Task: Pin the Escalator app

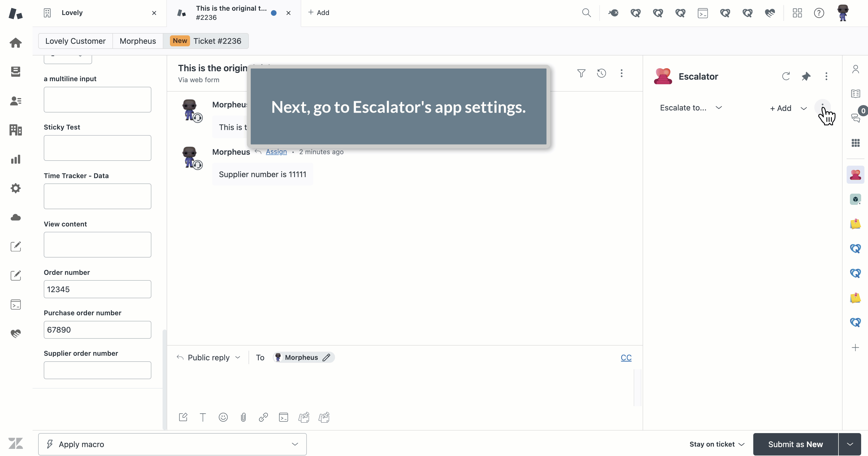Action: click(806, 76)
